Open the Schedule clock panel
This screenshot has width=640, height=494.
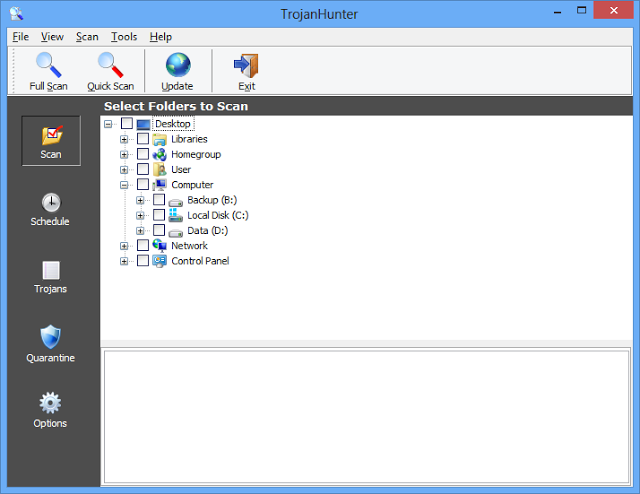pos(51,210)
